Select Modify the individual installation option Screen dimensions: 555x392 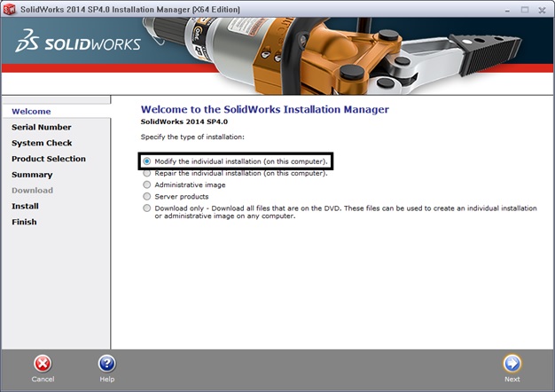coord(147,161)
